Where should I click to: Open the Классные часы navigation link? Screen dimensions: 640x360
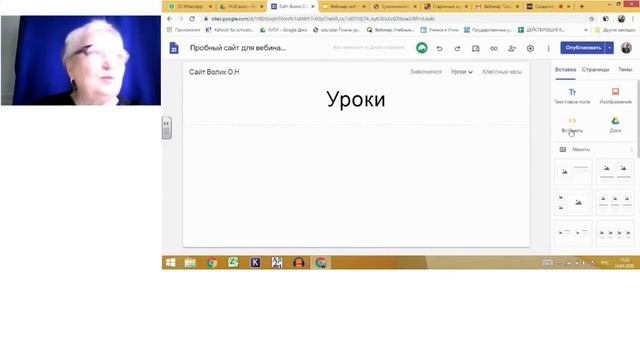coord(502,72)
